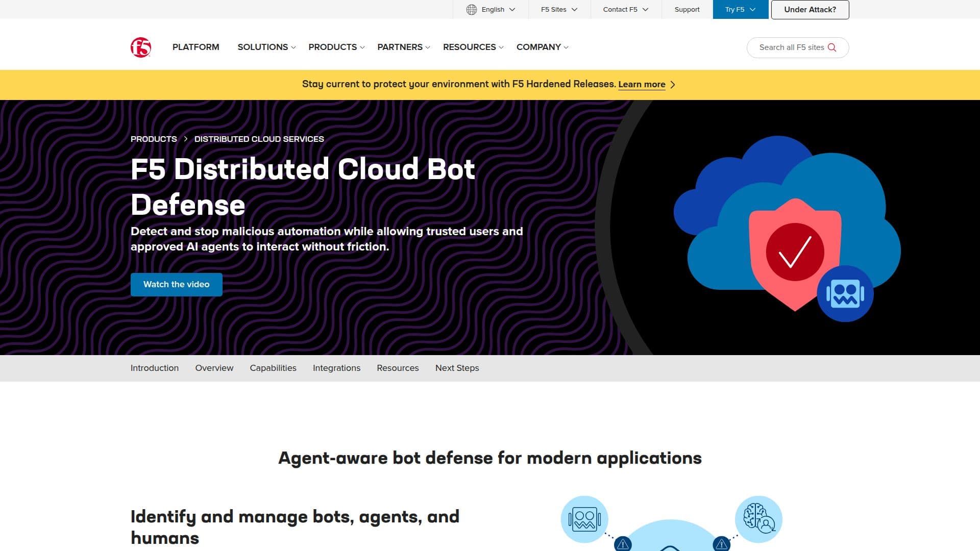Click the bot face badge in hero
Image resolution: width=980 pixels, height=551 pixels.
point(845,294)
